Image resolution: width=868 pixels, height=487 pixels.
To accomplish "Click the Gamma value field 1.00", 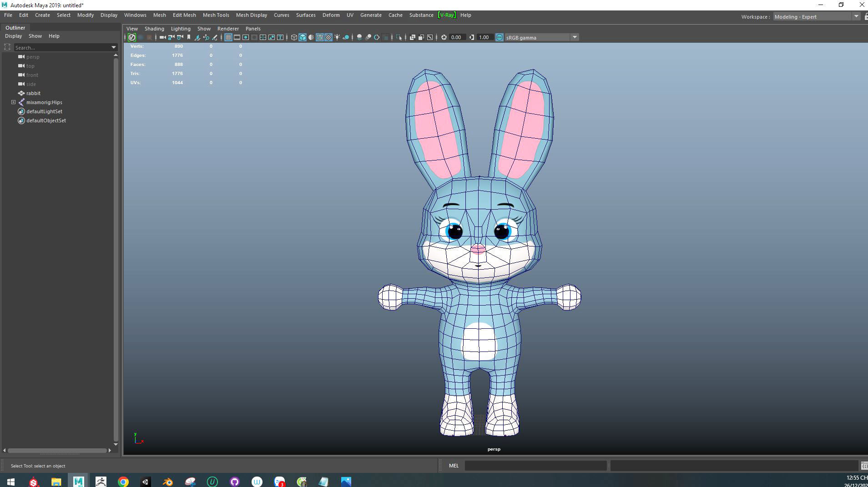I will [x=484, y=37].
